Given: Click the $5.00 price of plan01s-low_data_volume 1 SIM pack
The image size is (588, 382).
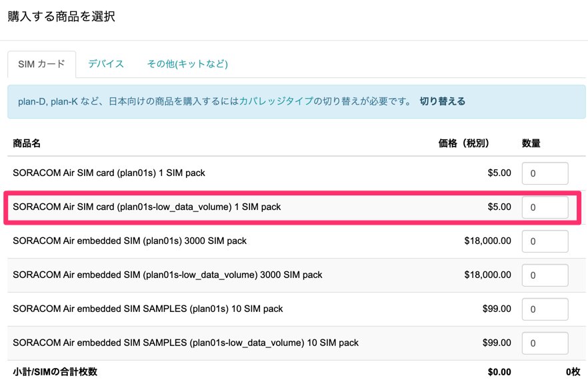Looking at the screenshot, I should (x=499, y=207).
